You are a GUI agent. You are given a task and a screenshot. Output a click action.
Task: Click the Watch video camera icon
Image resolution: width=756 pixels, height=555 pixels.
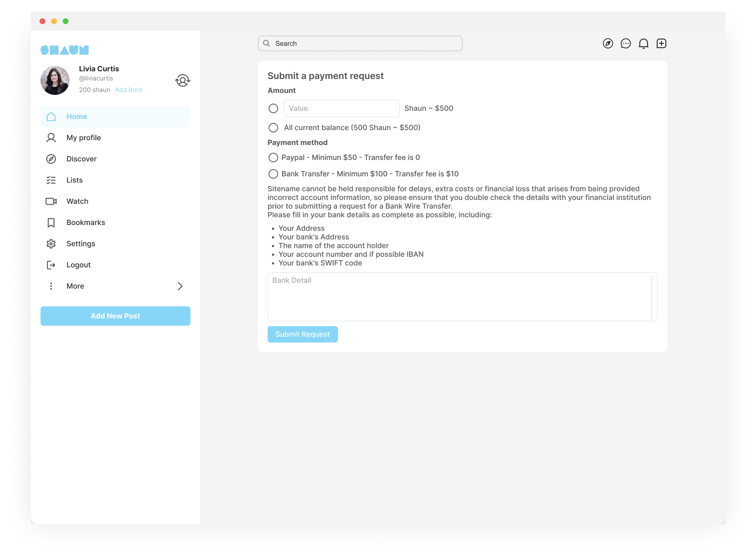(51, 201)
